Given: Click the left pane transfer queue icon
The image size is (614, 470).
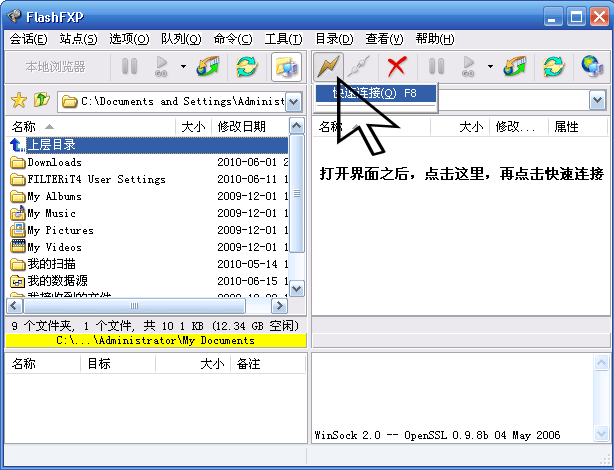Looking at the screenshot, I should tap(208, 66).
